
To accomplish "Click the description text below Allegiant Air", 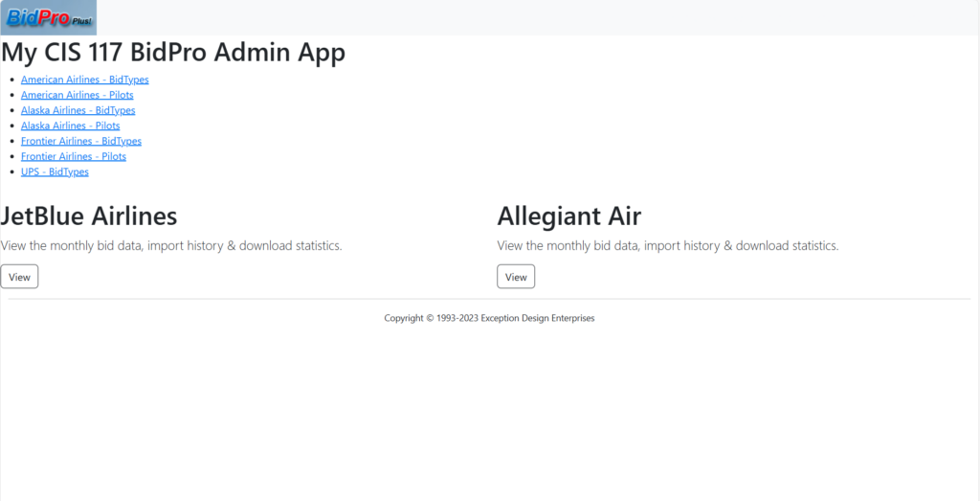I will pos(667,245).
